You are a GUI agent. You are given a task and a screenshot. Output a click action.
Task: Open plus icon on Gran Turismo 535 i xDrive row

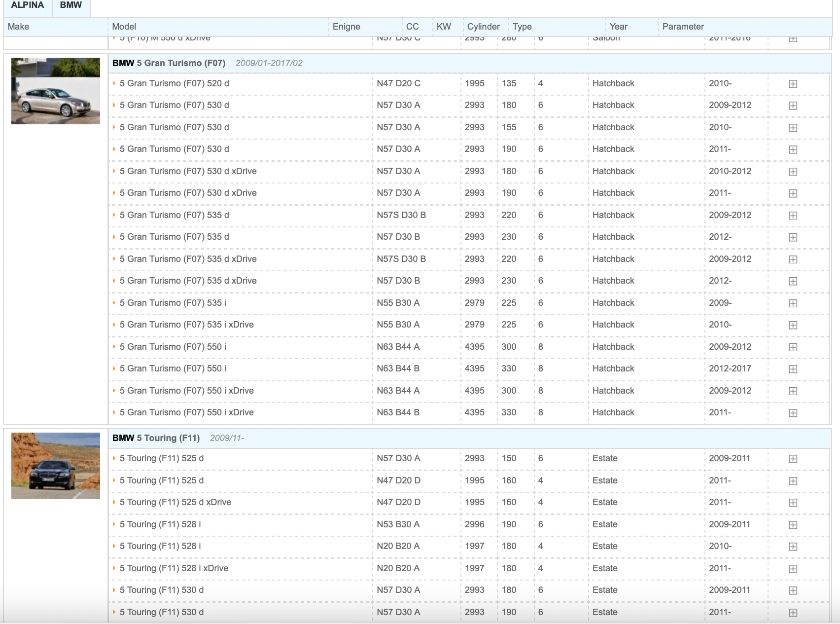click(x=793, y=325)
